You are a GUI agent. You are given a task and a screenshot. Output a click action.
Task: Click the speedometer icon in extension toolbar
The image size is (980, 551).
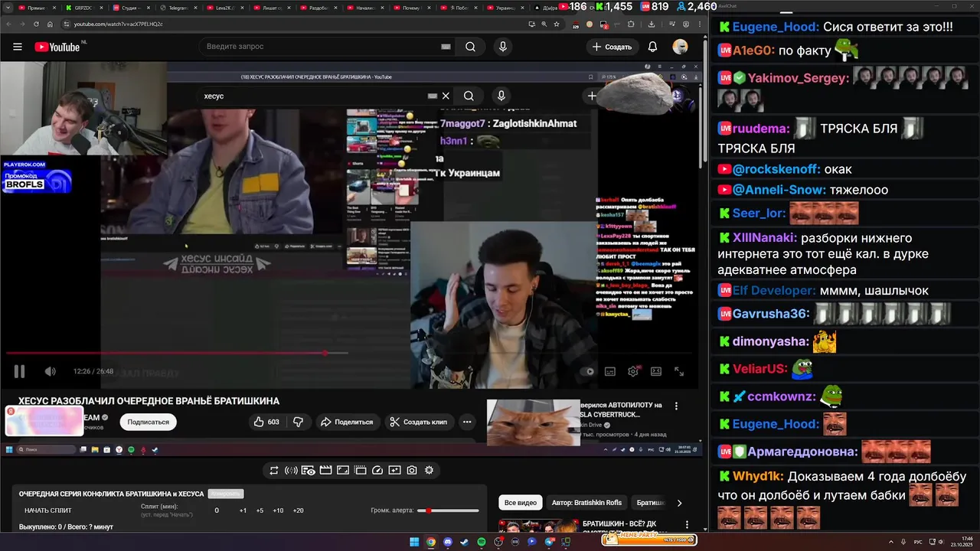point(377,471)
